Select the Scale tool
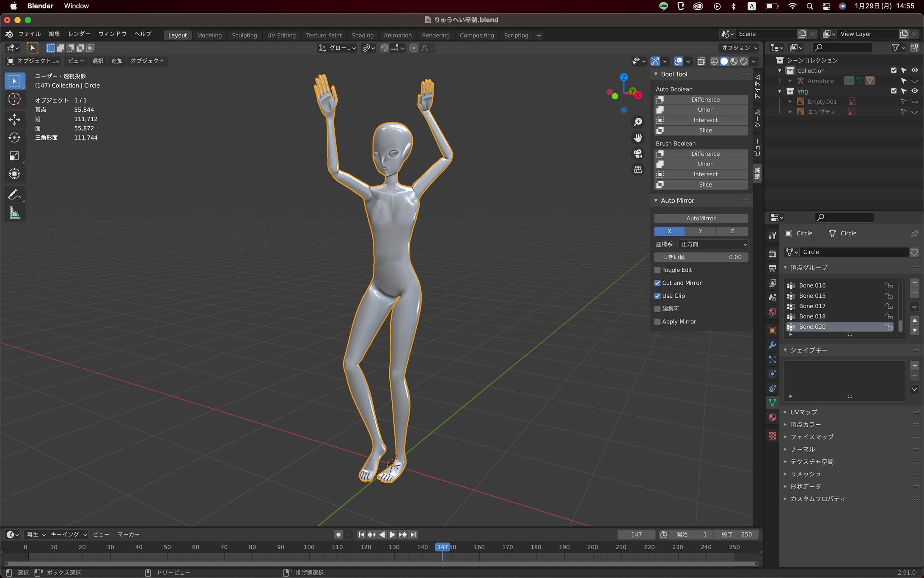This screenshot has width=924, height=578. (14, 156)
